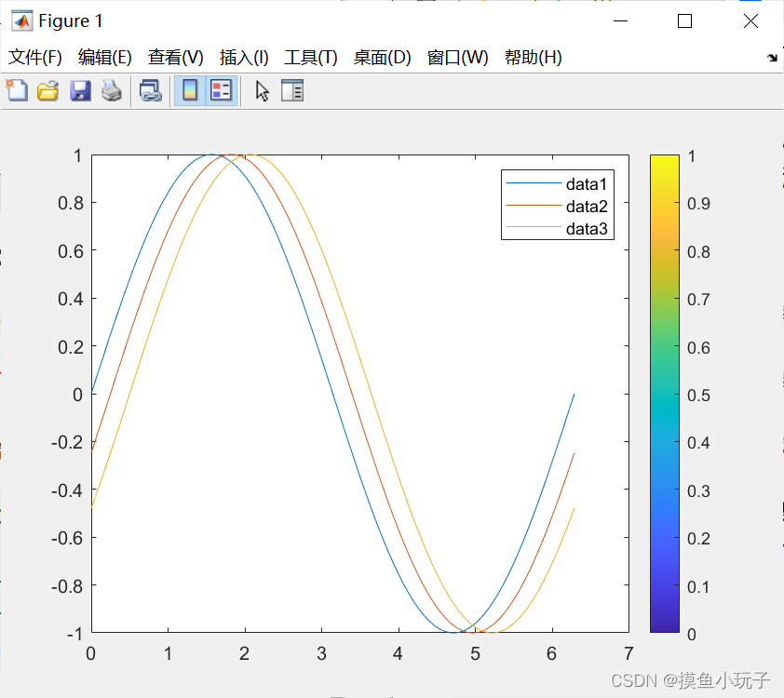Screen dimensions: 784x698
Task: Select the data1 legend entry
Action: [557, 184]
